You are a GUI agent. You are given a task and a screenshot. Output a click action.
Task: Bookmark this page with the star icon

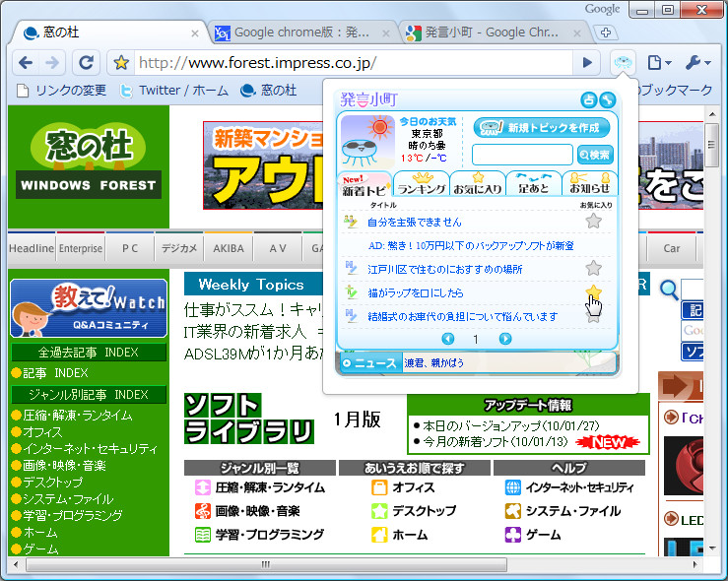pos(121,63)
